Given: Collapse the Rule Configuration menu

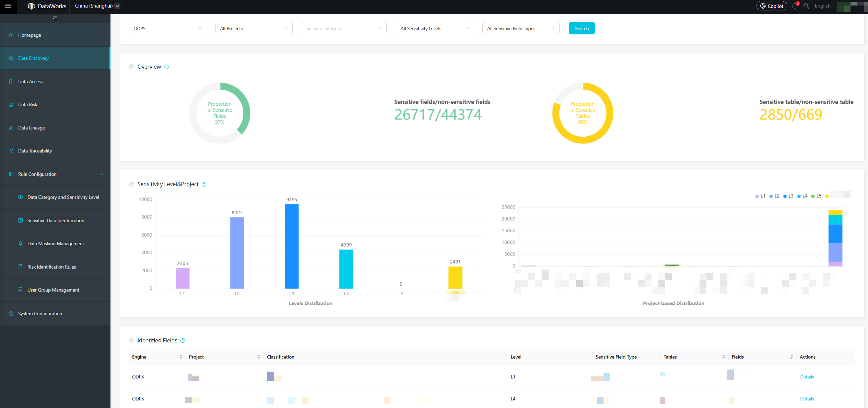Looking at the screenshot, I should [x=102, y=174].
